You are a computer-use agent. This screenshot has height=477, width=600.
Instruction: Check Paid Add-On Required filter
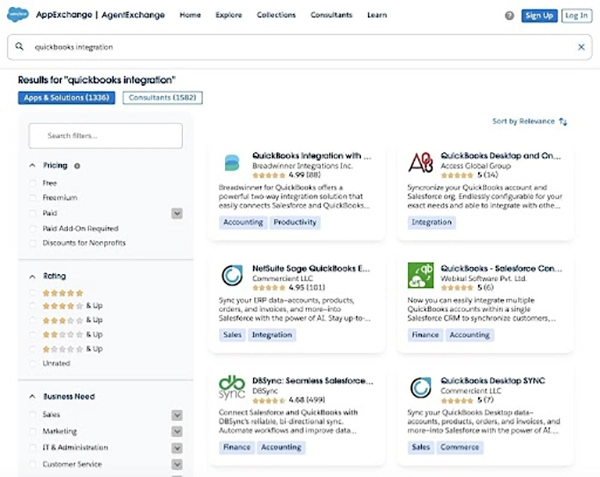(33, 229)
